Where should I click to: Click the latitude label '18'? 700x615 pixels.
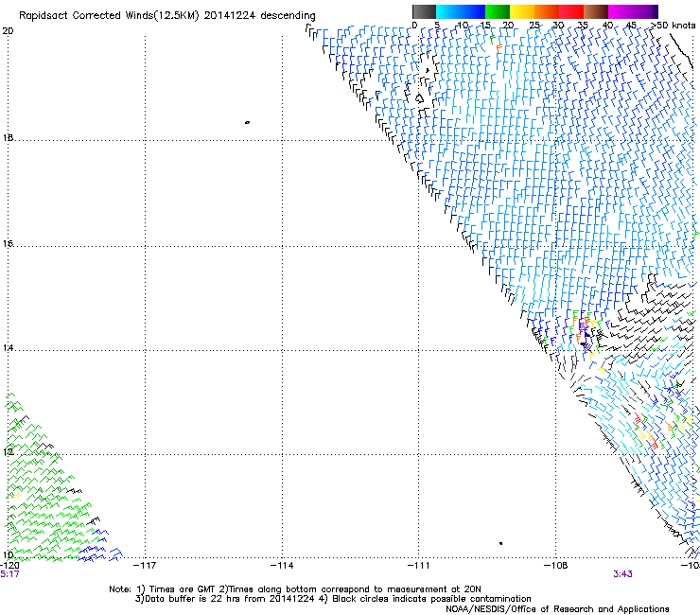coord(8,137)
